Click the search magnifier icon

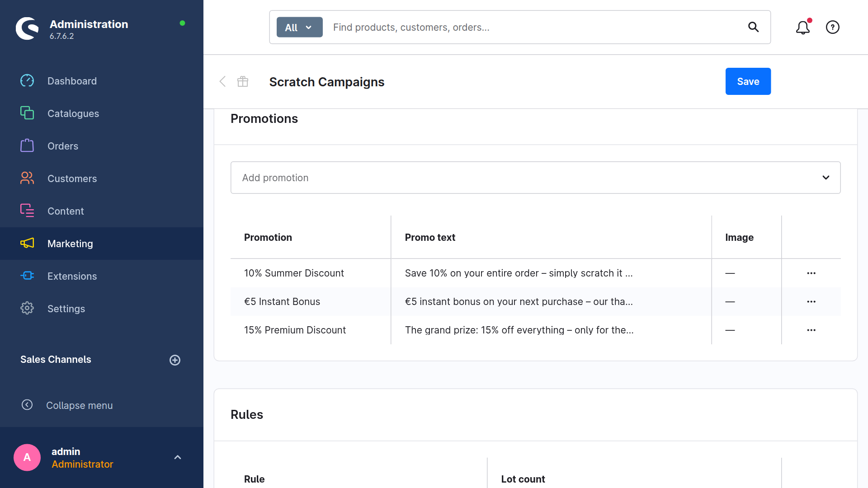(753, 27)
